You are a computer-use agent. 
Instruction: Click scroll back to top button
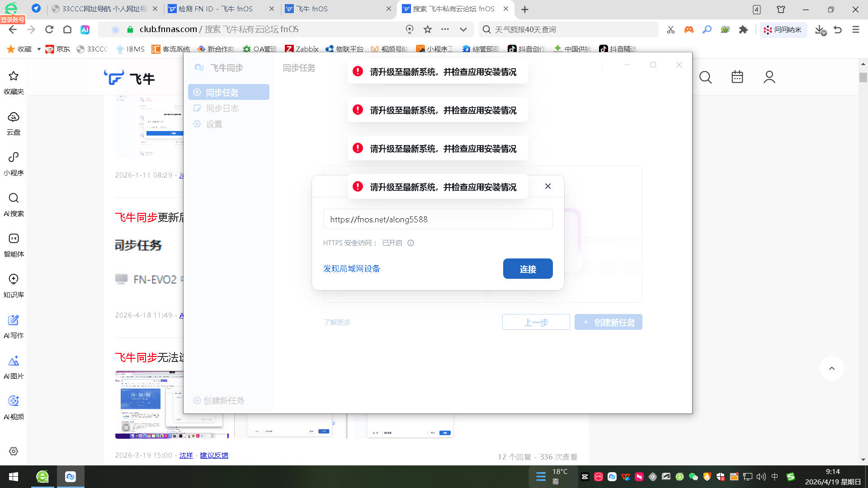pos(832,368)
